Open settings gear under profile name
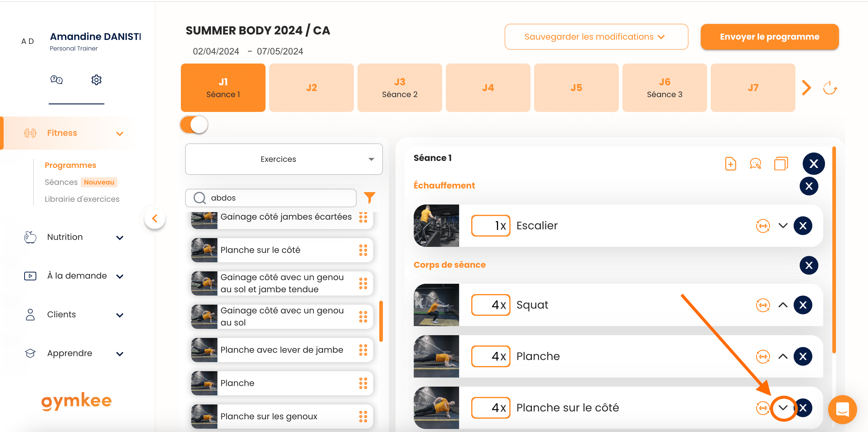The width and height of the screenshot is (868, 432). (x=96, y=80)
